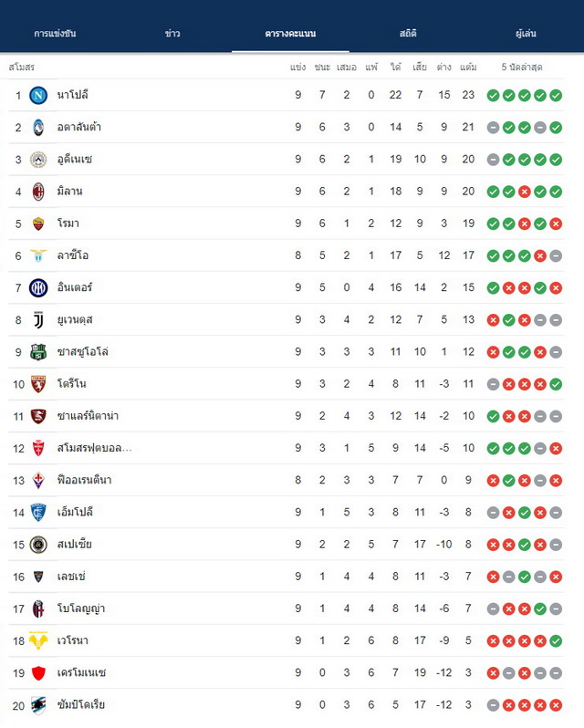584x728 pixels.
Task: Click the Verona crest icon
Action: 38,640
